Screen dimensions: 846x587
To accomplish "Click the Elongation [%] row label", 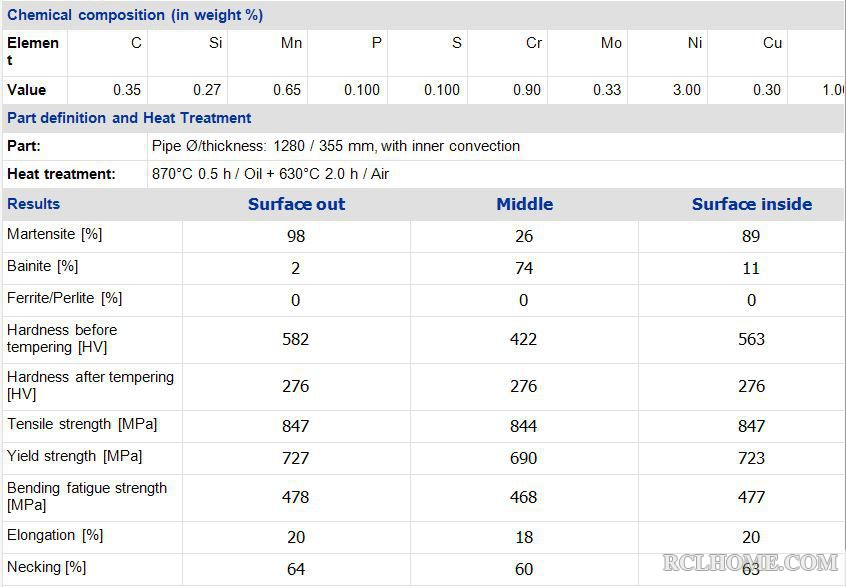I will tap(55, 535).
